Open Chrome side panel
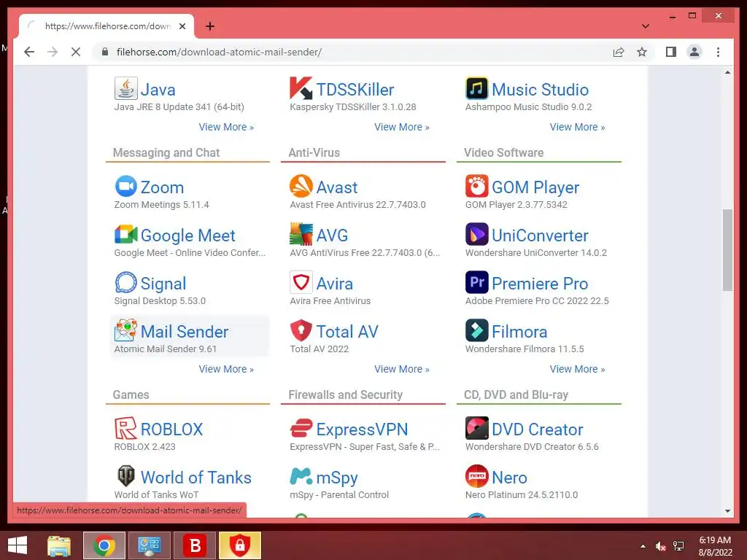This screenshot has width=747, height=560. point(671,52)
